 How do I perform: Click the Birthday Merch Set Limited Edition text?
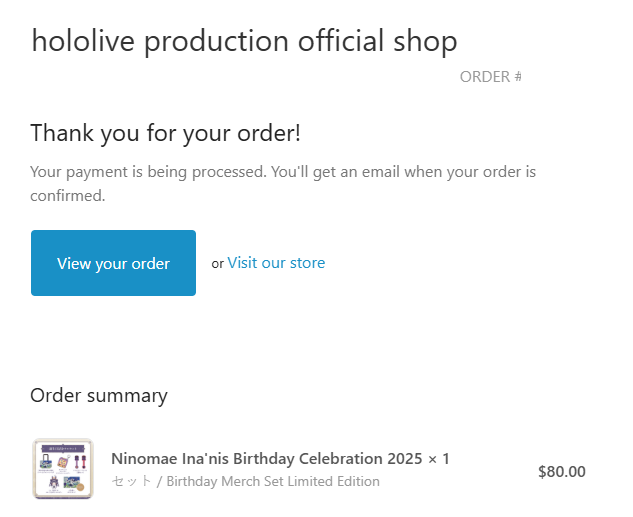tap(273, 481)
